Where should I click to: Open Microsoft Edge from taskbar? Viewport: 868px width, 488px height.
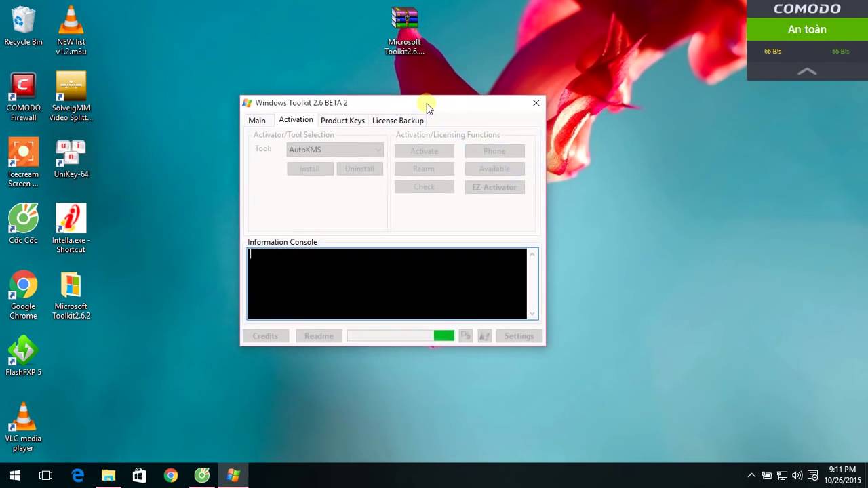point(78,476)
